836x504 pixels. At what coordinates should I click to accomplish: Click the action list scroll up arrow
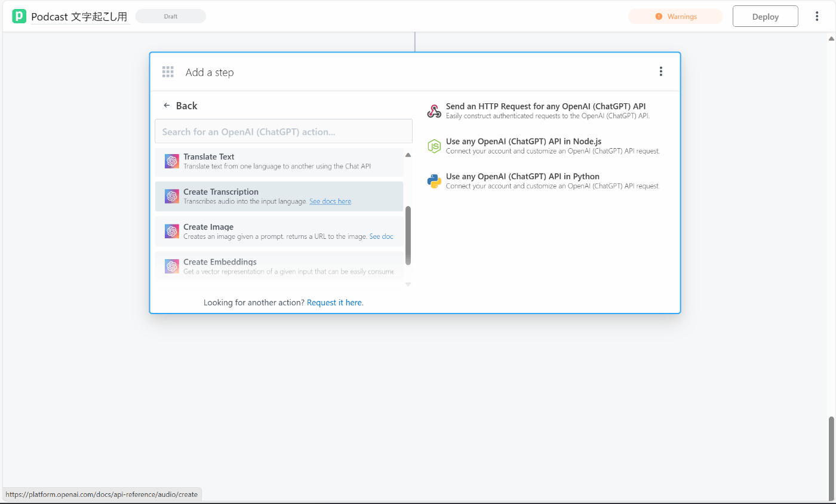tap(408, 155)
